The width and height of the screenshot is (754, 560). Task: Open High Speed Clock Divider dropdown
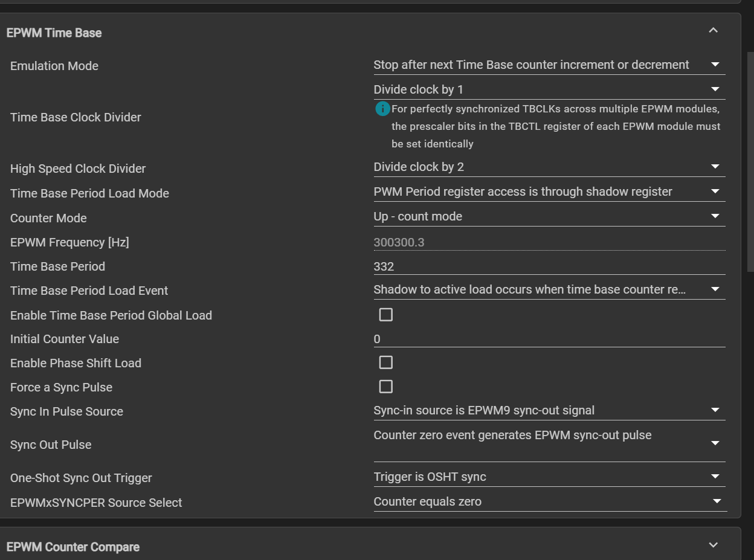pyautogui.click(x=549, y=167)
